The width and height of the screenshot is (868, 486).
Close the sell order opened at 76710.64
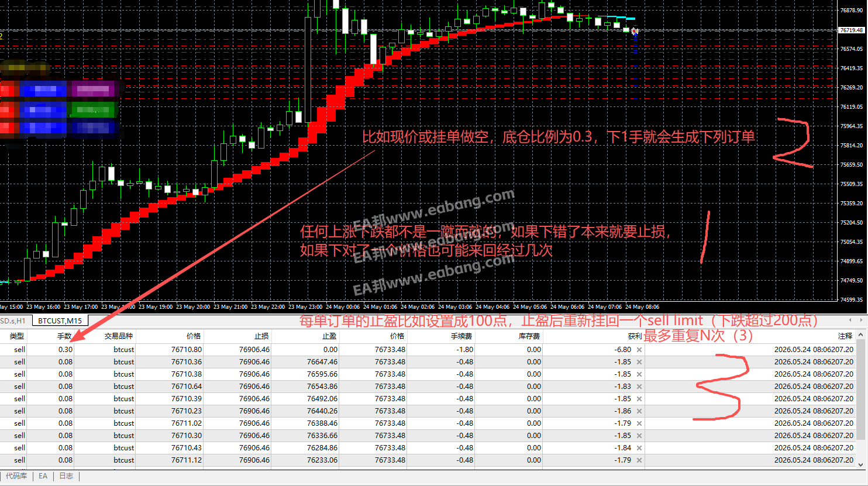[x=639, y=387]
